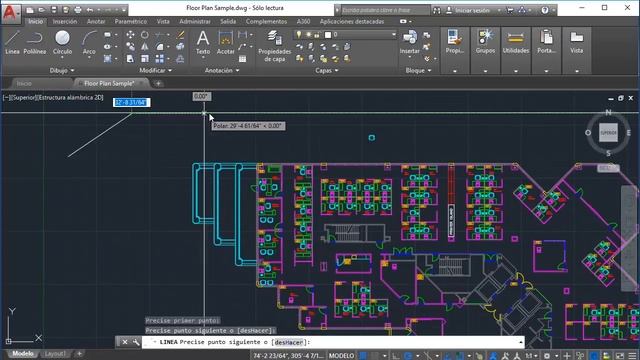Switch to Layout1 tab
640x360 pixels.
click(55, 353)
